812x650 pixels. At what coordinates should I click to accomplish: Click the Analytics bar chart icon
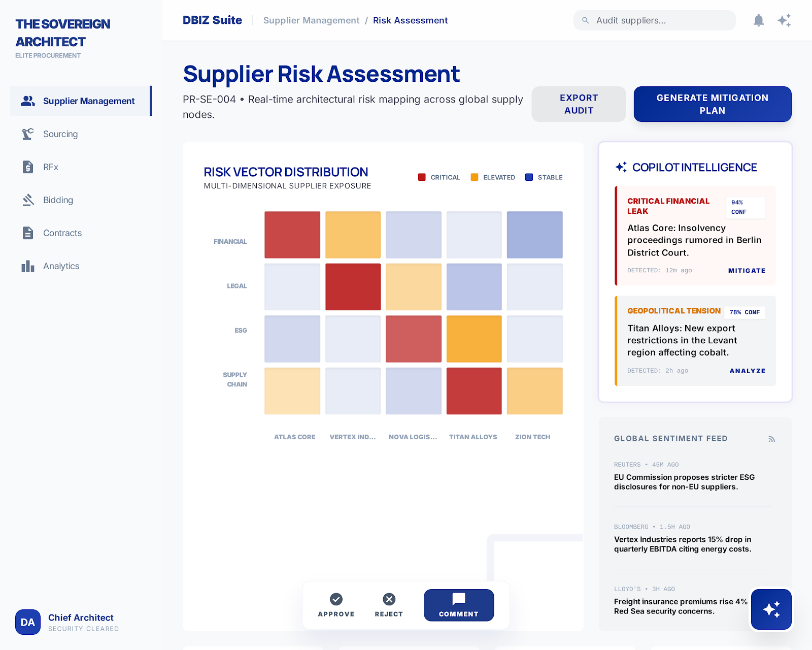(x=28, y=266)
